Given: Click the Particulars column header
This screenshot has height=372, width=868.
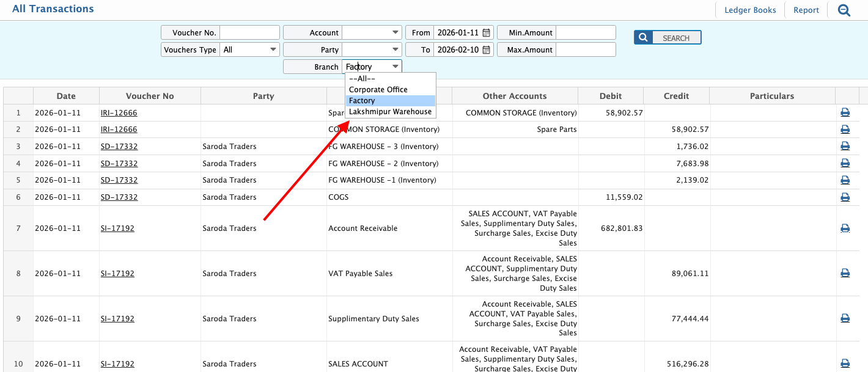Looking at the screenshot, I should [x=772, y=96].
